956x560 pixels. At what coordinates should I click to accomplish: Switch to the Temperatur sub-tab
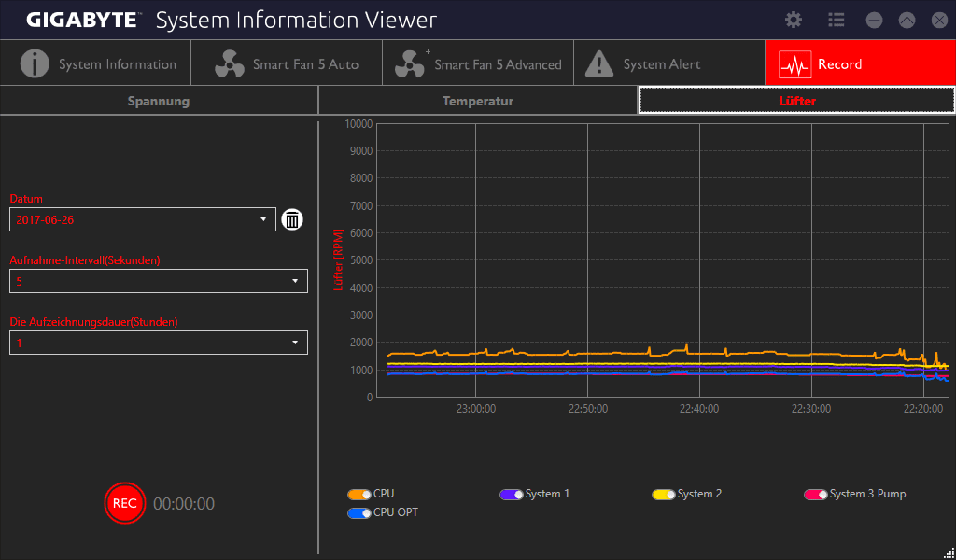pyautogui.click(x=478, y=101)
